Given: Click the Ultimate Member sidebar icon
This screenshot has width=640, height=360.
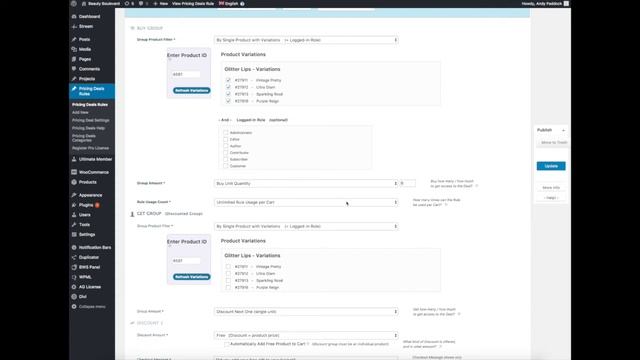Looking at the screenshot, I should tap(74, 159).
